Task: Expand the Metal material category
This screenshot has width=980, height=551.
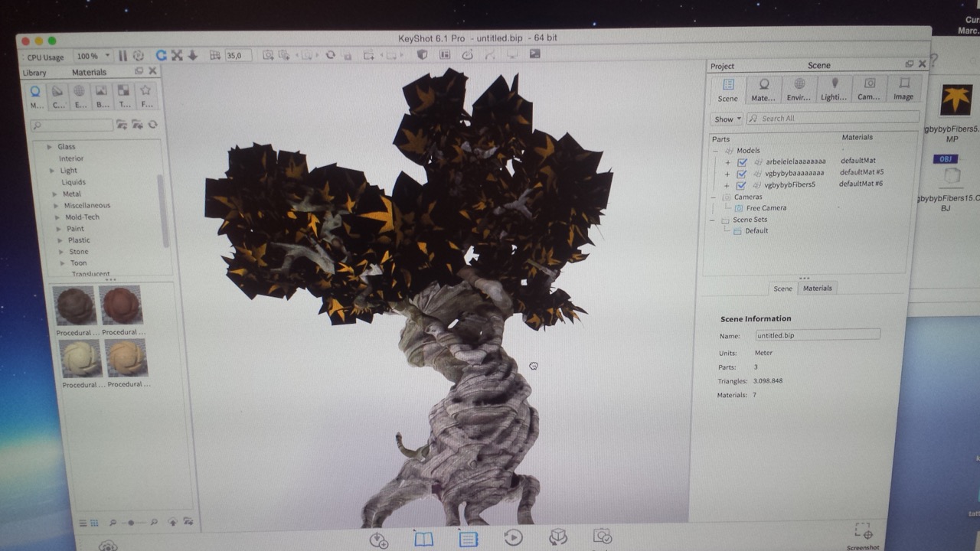Action: click(x=55, y=194)
